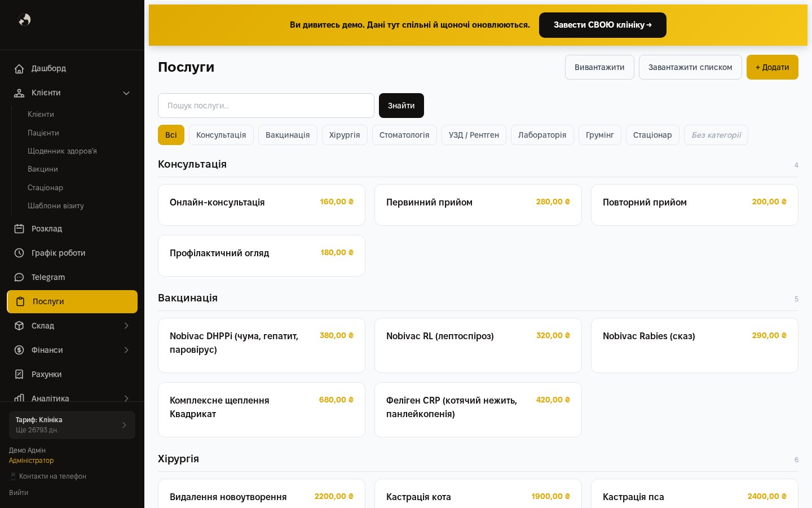812x508 pixels.
Task: Open the Пацієнти submenu item
Action: coord(43,133)
